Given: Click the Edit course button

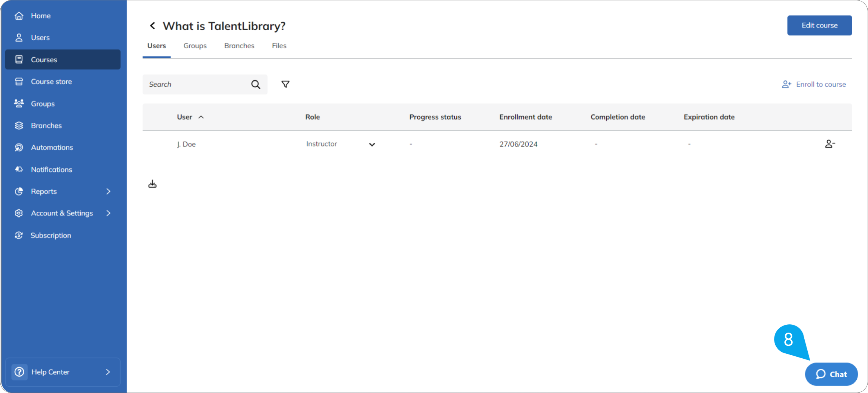Looking at the screenshot, I should point(819,25).
